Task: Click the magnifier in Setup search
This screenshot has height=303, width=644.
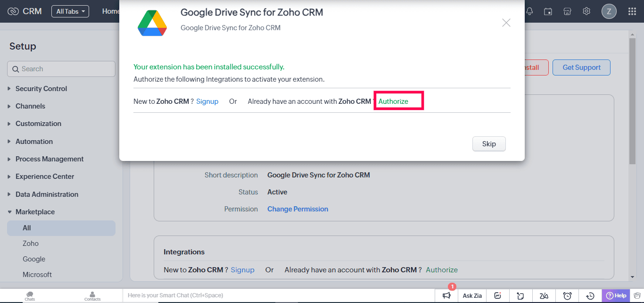Action: tap(16, 69)
